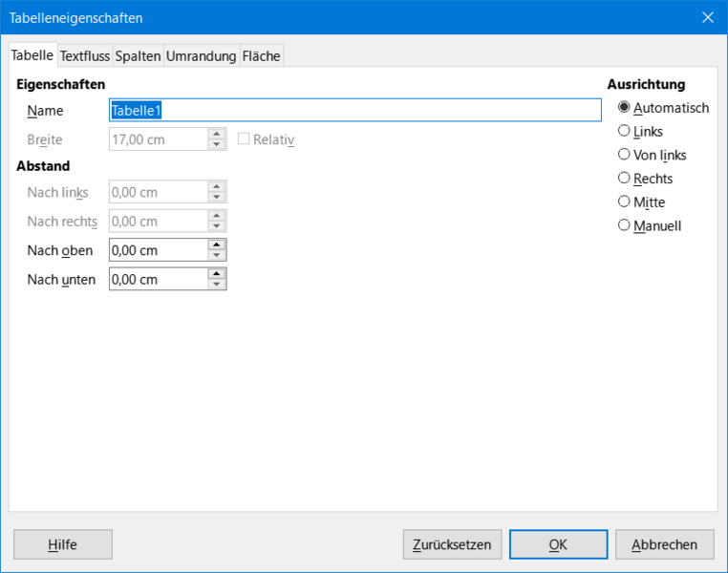Click the Hilfe button
Image resolution: width=728 pixels, height=573 pixels.
pos(63,544)
